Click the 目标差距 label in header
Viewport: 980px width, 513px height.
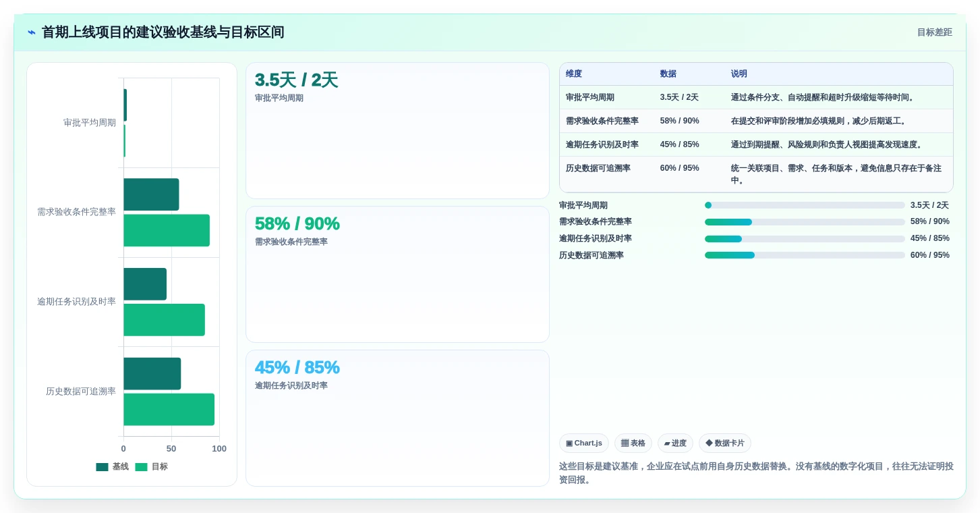934,32
